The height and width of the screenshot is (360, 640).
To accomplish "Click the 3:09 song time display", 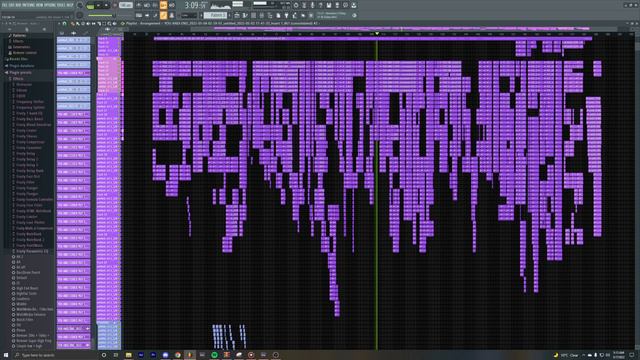I will pos(195,5).
